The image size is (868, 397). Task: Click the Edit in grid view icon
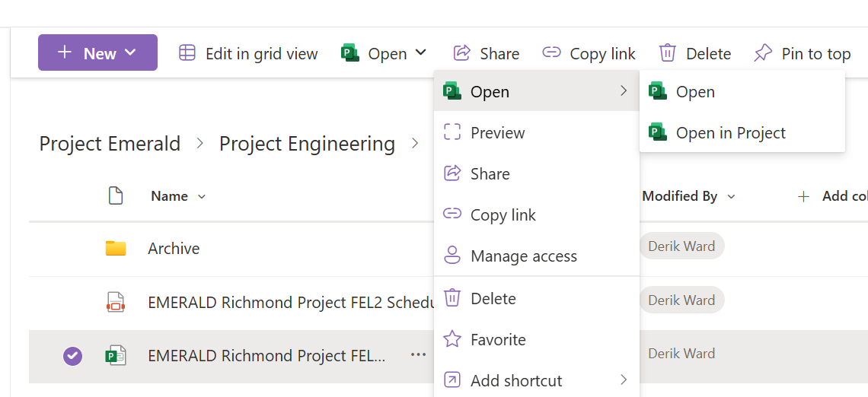click(187, 53)
